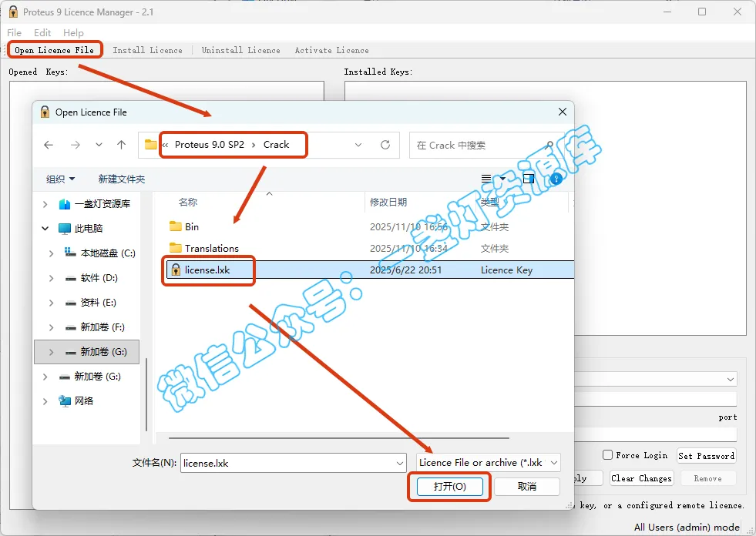Click Proteus 9.0 SP2 breadcrumb segment
756x536 pixels.
point(210,145)
